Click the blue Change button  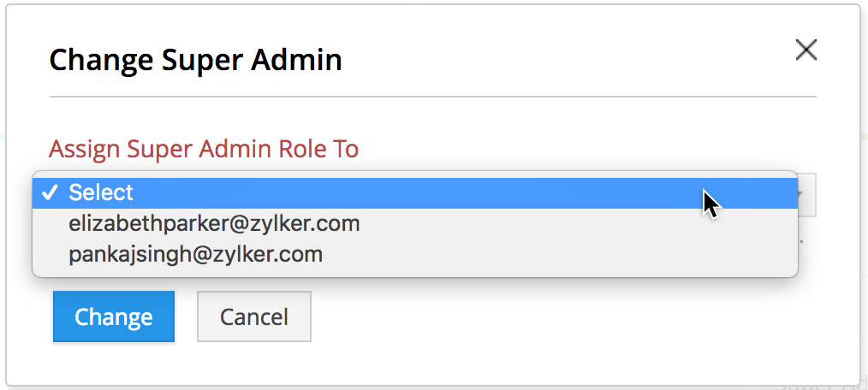tap(114, 316)
